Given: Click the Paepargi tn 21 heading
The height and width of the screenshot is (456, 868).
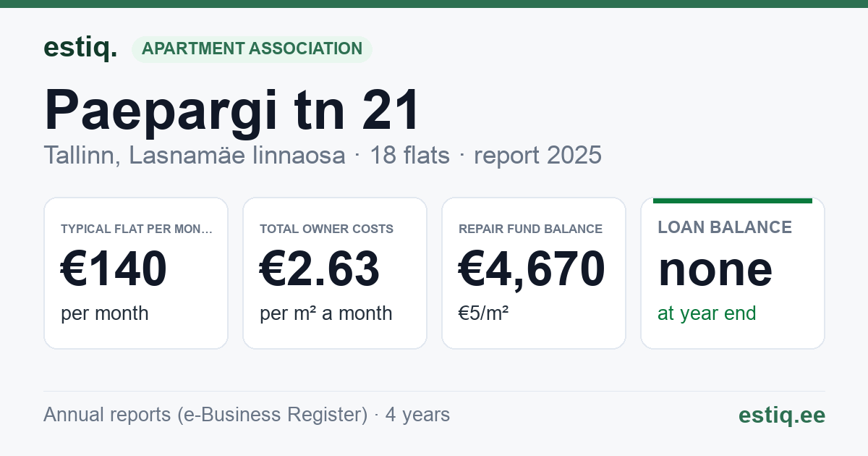Looking at the screenshot, I should pos(232,110).
